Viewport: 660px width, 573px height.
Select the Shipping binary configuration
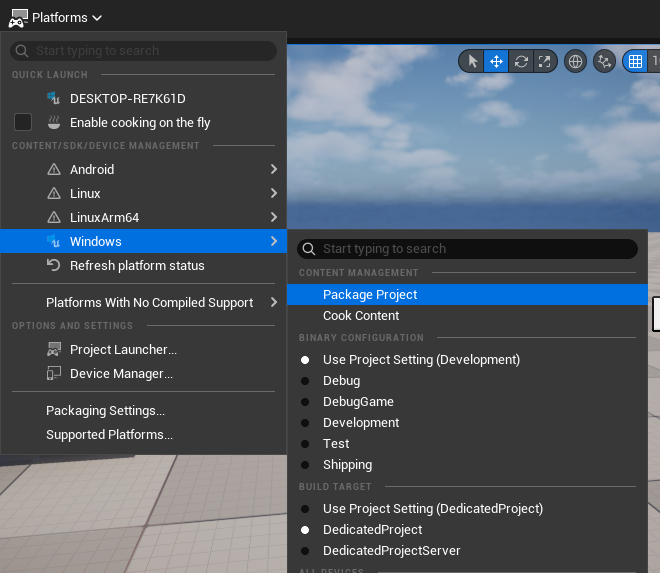(x=467, y=465)
